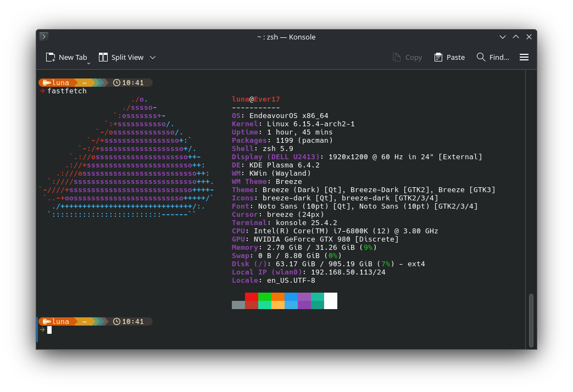
Task: Click the typed command "fastfetch"
Action: pyautogui.click(x=67, y=91)
